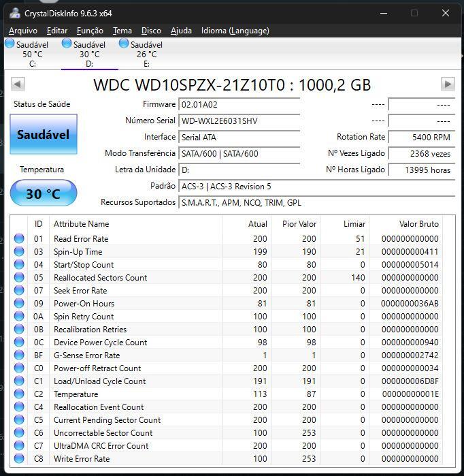Open the Disco menu
Screen dimensions: 464x476
[151, 31]
